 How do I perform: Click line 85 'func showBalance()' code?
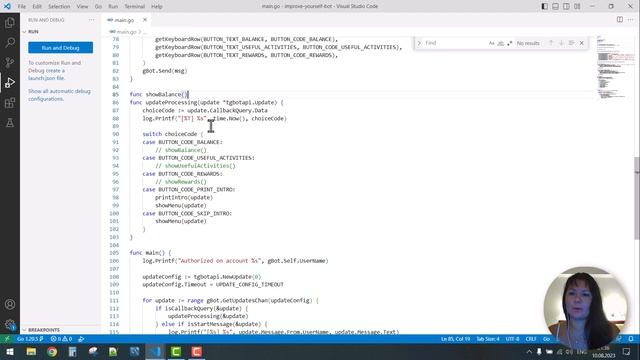[159, 94]
